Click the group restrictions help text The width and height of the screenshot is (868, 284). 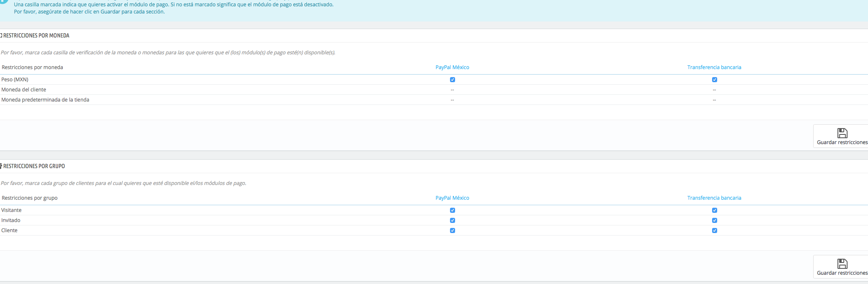coord(123,183)
